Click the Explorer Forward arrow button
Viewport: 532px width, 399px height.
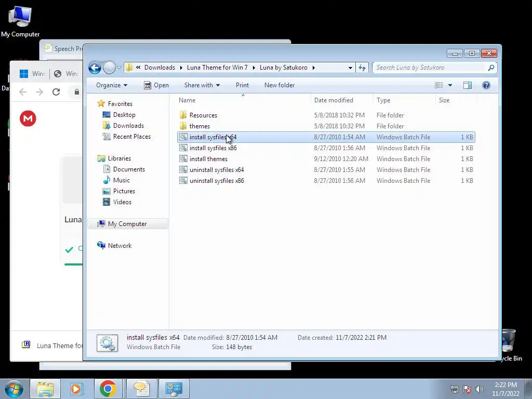(x=109, y=68)
